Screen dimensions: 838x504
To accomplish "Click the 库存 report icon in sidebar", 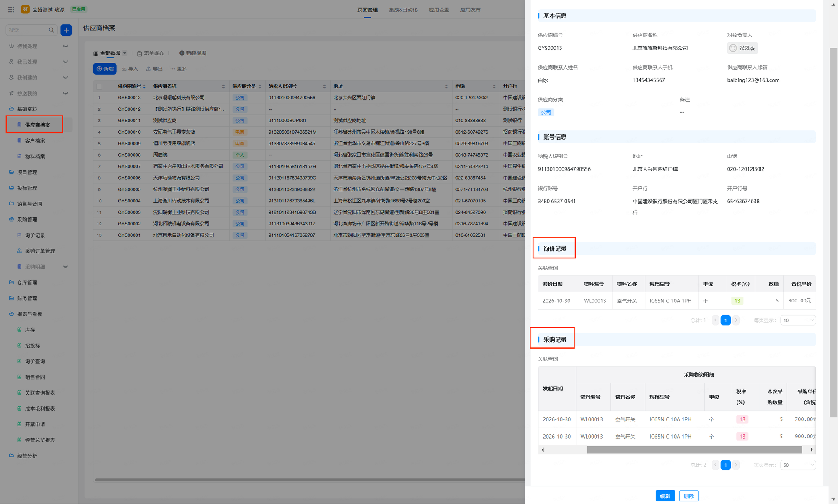I will coord(19,330).
